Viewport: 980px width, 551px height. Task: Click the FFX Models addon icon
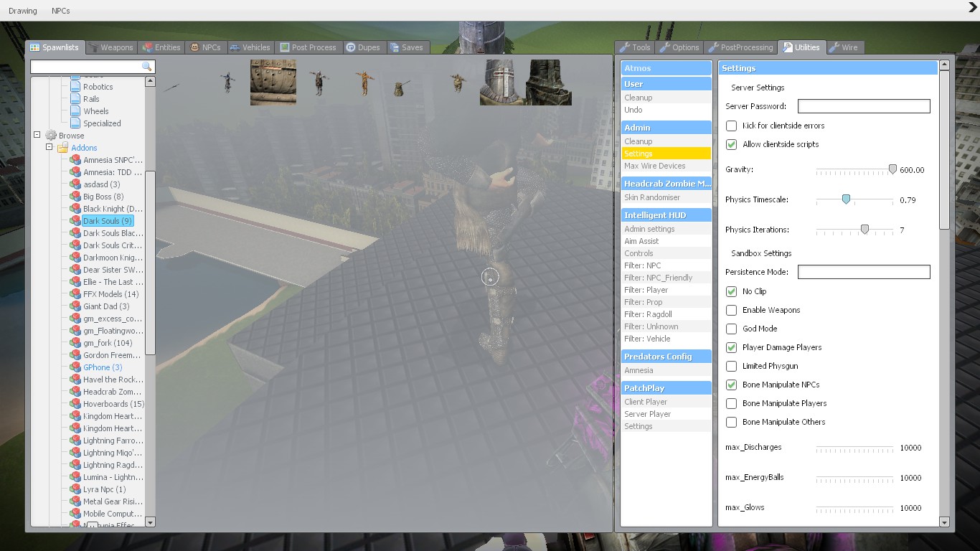tap(75, 294)
